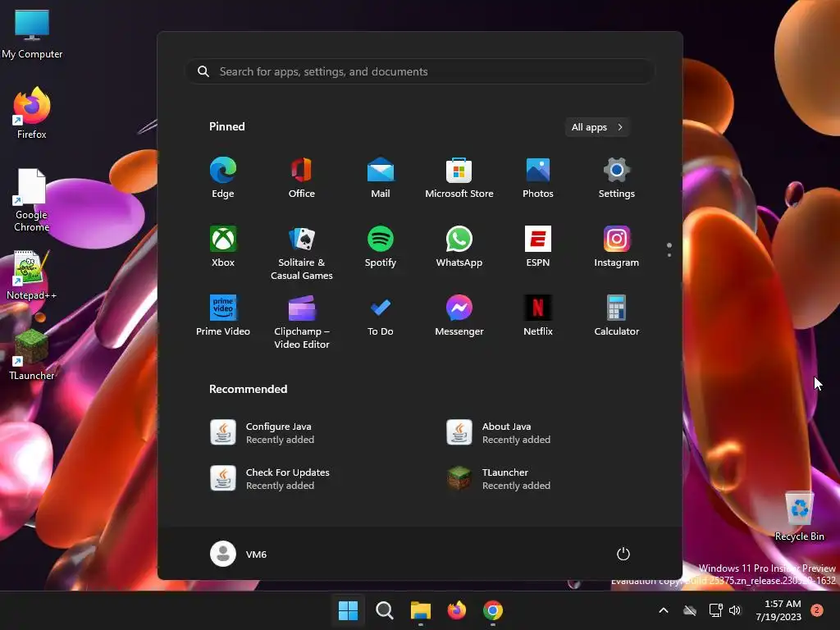Select Firefox desktop shortcut

tap(32, 113)
